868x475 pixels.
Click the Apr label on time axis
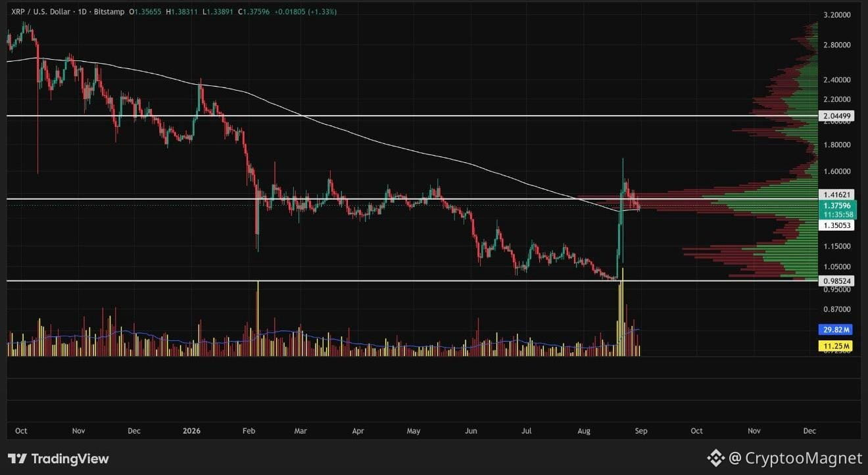[358, 431]
